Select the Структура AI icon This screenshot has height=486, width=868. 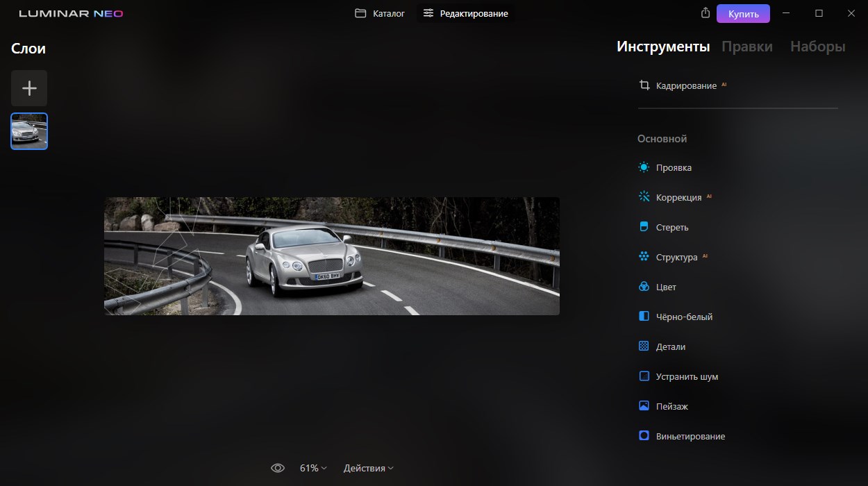644,257
